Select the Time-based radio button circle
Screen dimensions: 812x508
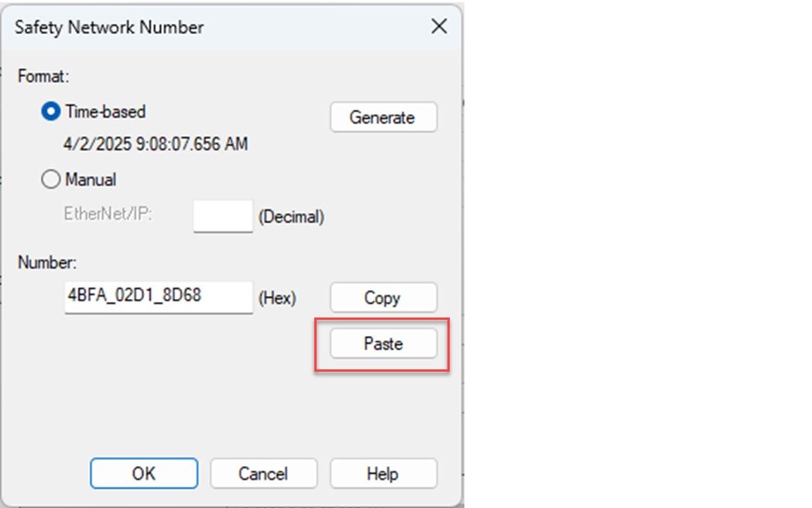point(50,112)
